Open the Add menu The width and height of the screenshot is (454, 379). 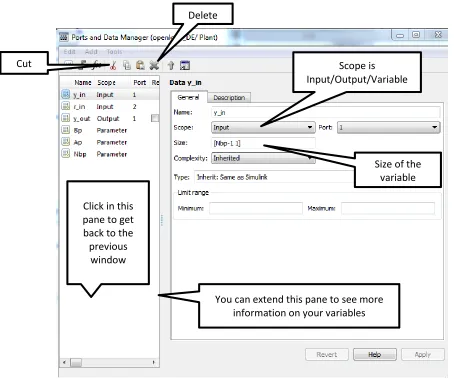coord(91,51)
